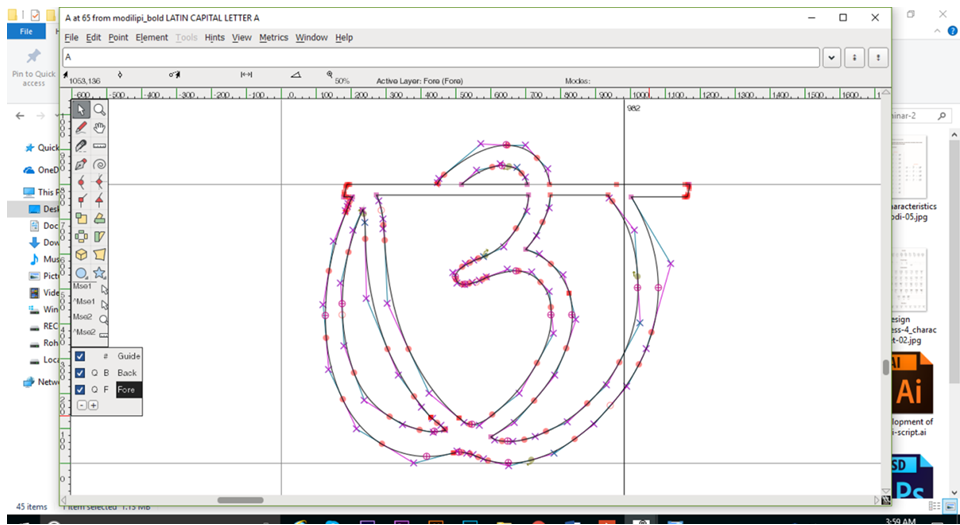Expand the glyph name dropdown arrow

pyautogui.click(x=831, y=58)
